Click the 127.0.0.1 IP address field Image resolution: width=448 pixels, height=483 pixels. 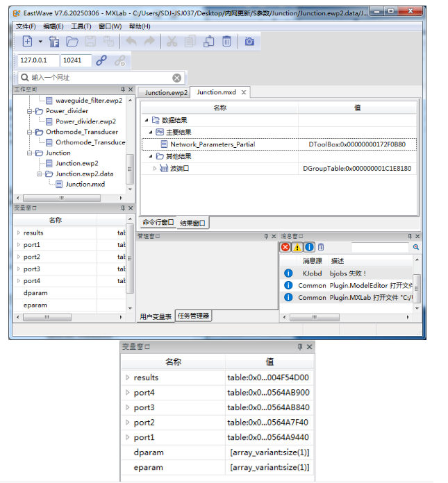point(38,60)
